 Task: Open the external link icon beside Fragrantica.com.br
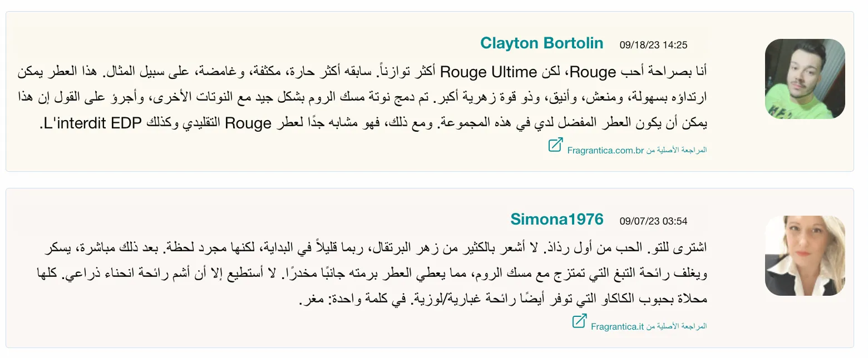click(555, 145)
